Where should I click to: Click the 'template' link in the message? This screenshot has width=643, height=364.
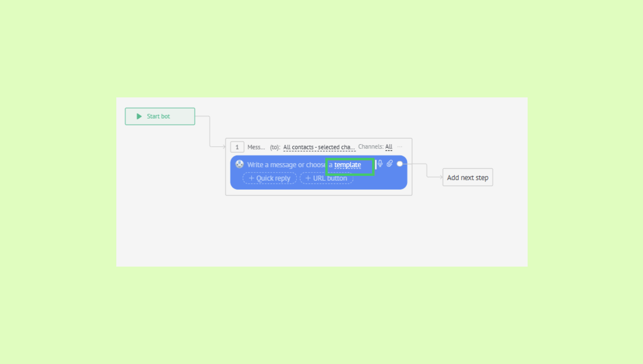348,165
